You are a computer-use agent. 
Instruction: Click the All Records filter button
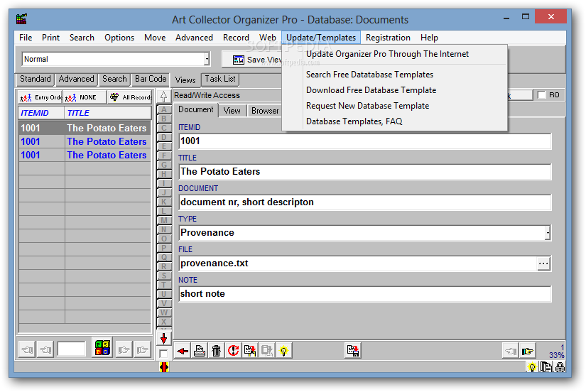(x=130, y=97)
